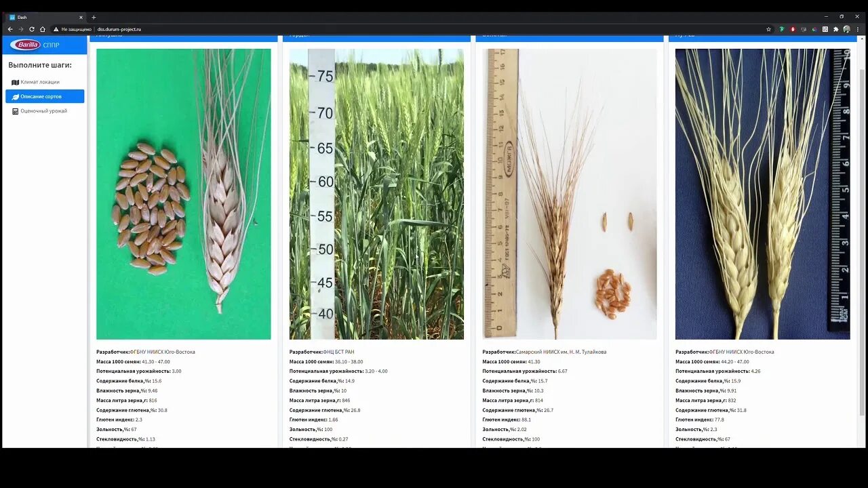Open the field photo with height scale
The image size is (868, 488).
[376, 194]
